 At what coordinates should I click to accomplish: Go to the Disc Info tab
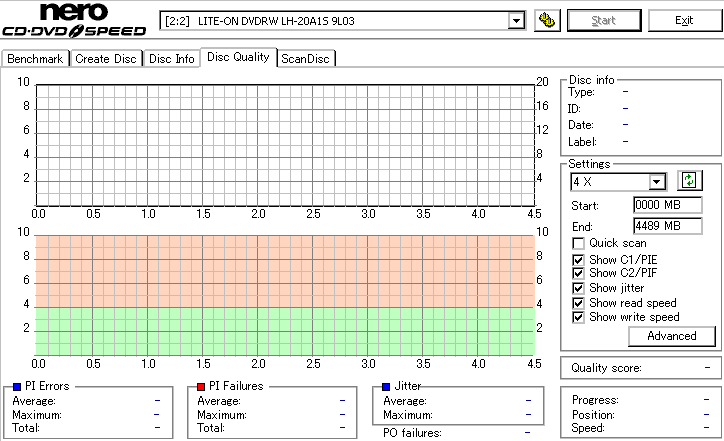pyautogui.click(x=172, y=59)
